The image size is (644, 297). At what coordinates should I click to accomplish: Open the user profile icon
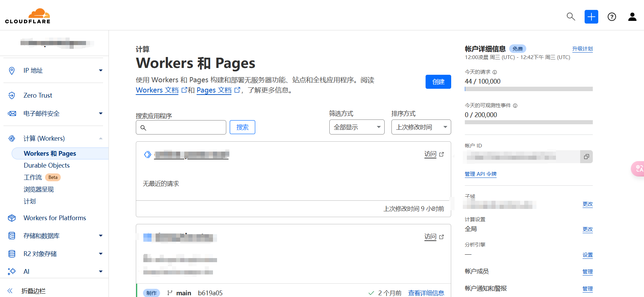[x=632, y=17]
